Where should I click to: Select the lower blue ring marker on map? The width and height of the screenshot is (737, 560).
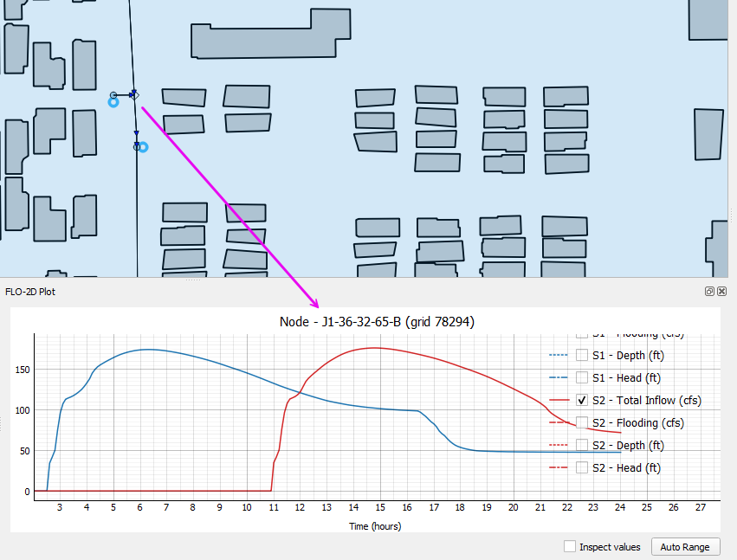tap(144, 147)
